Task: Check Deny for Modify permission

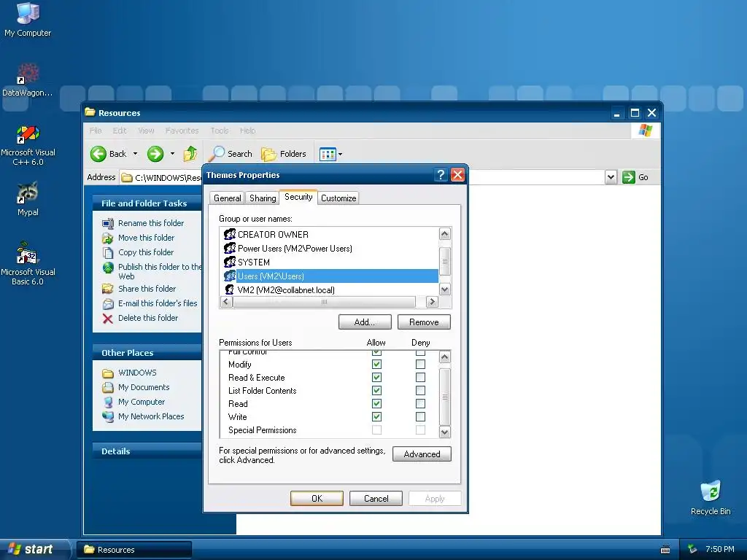Action: point(420,365)
